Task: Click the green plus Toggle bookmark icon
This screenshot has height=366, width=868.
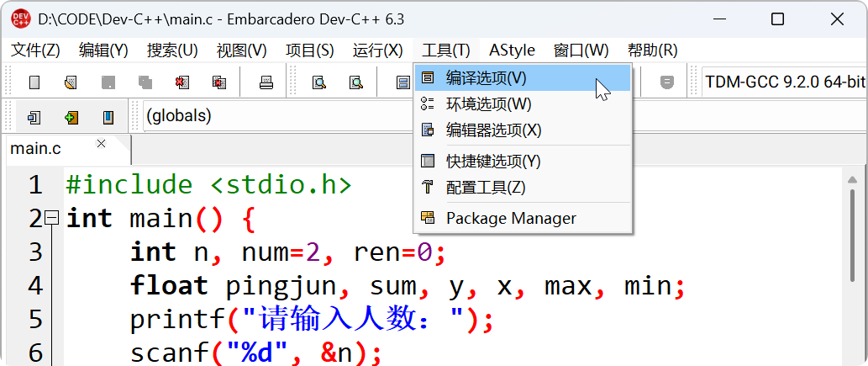Action: (71, 118)
